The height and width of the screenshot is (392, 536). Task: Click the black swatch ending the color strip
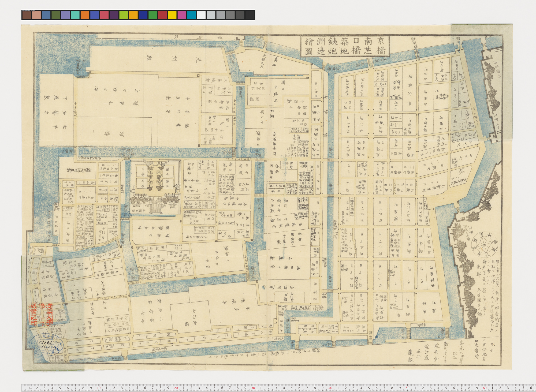pyautogui.click(x=250, y=15)
